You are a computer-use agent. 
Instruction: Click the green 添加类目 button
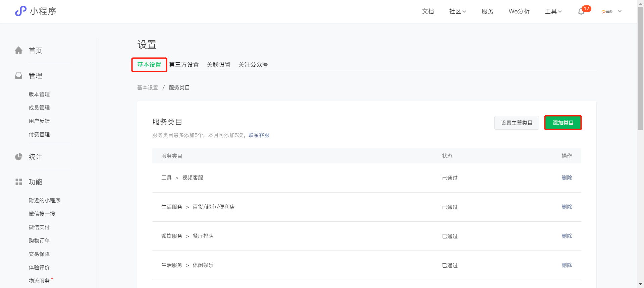[x=563, y=123]
